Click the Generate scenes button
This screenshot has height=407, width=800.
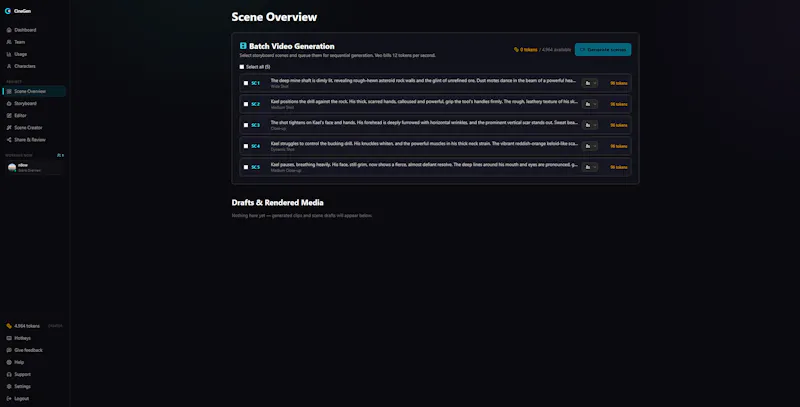(603, 49)
